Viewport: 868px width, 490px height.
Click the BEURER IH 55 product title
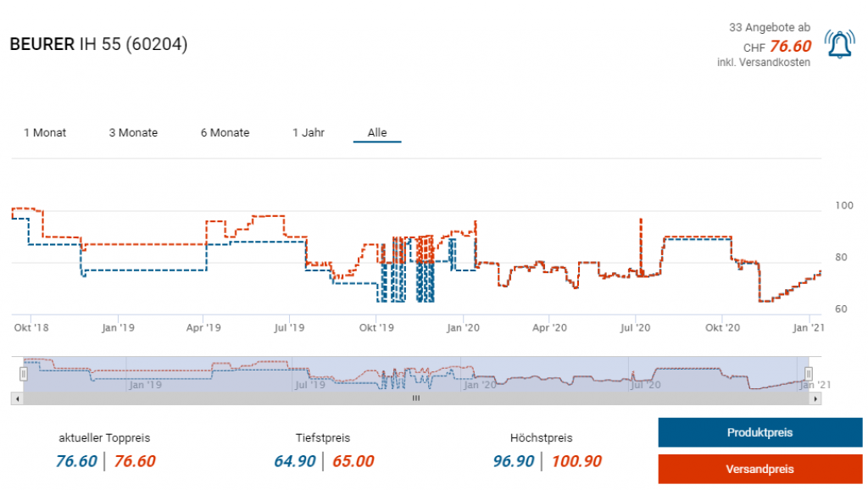98,44
